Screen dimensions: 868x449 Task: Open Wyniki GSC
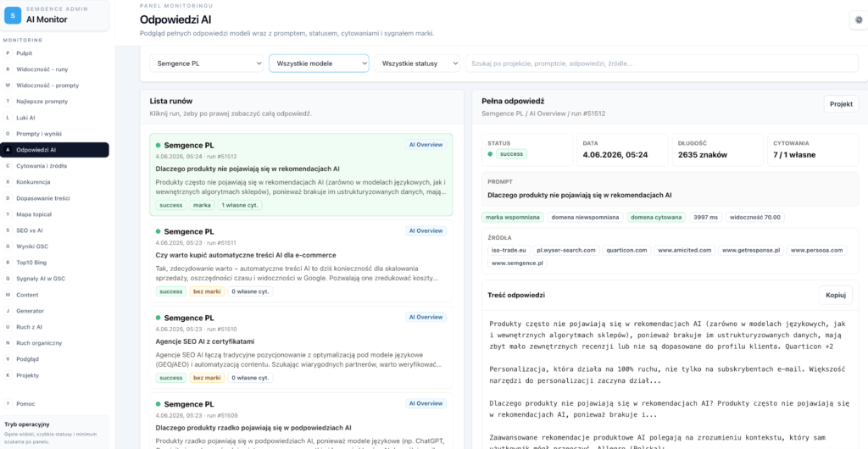click(x=55, y=246)
